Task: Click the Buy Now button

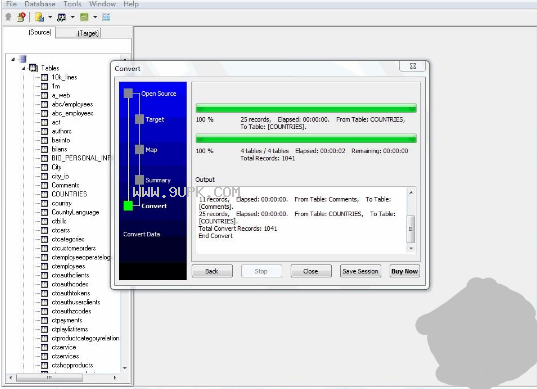Action: (x=404, y=271)
